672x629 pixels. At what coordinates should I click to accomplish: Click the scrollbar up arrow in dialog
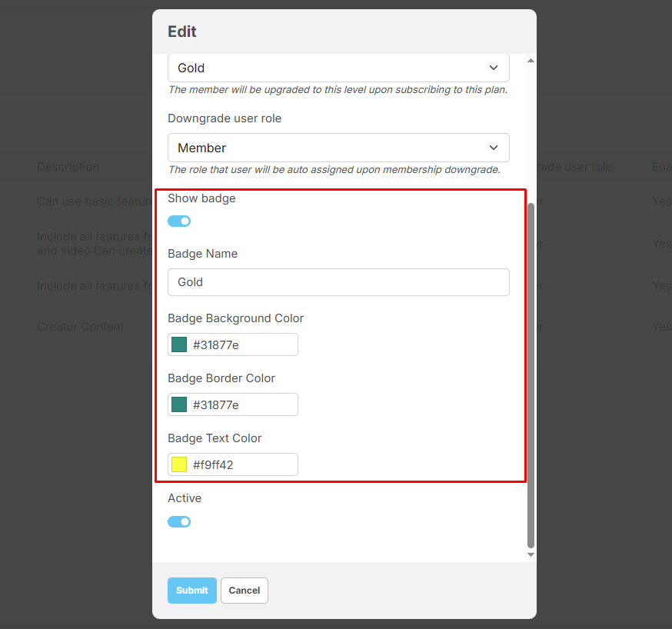531,60
